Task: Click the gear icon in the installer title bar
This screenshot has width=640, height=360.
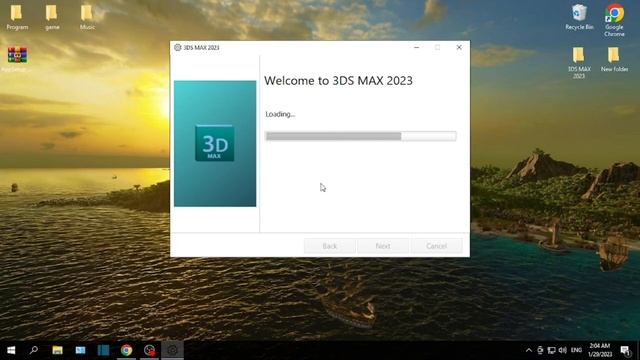Action: [178, 47]
